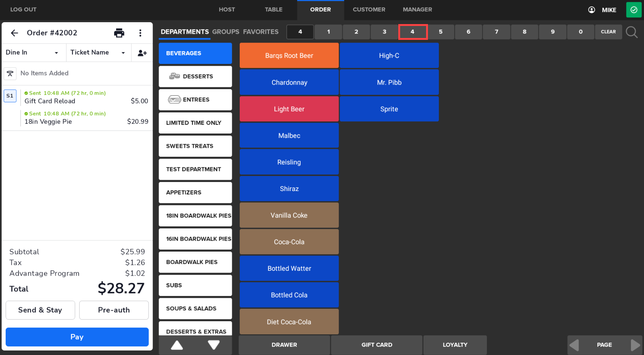This screenshot has width=644, height=355.
Task: Click the Send & Stay button
Action: tap(40, 310)
